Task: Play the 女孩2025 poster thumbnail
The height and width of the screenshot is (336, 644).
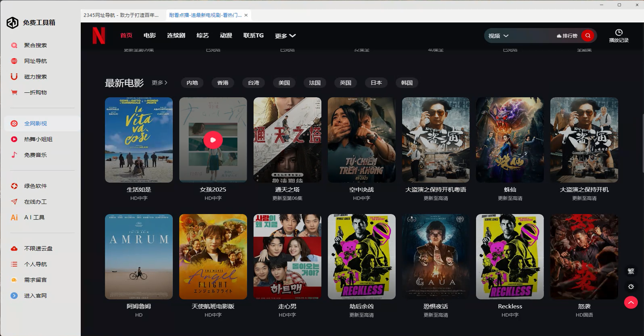Action: point(213,140)
